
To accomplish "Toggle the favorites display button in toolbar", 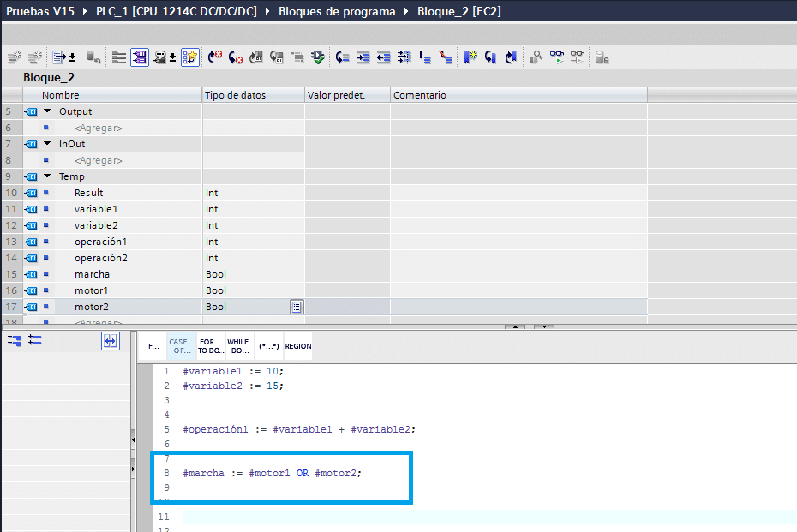I will click(x=190, y=57).
